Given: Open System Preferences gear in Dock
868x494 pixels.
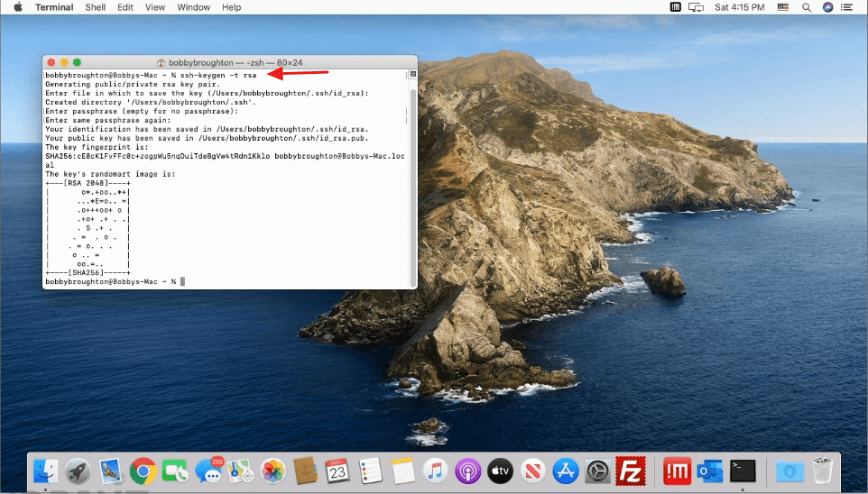Looking at the screenshot, I should [598, 471].
